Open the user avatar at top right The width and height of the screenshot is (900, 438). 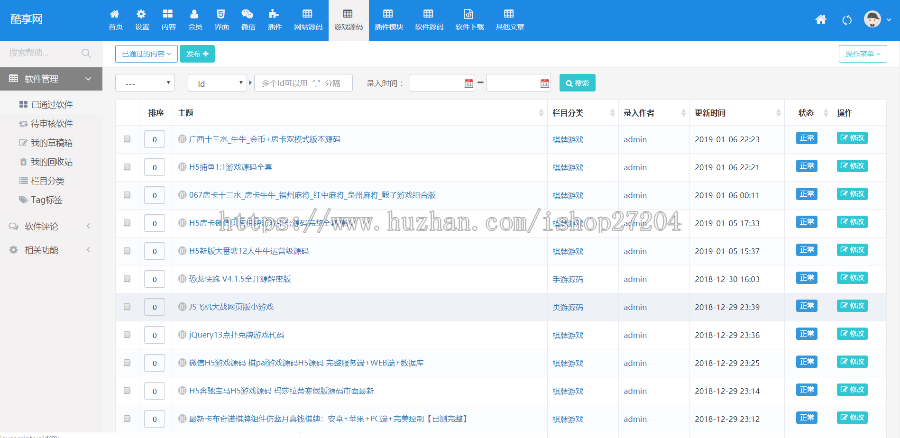(x=873, y=19)
